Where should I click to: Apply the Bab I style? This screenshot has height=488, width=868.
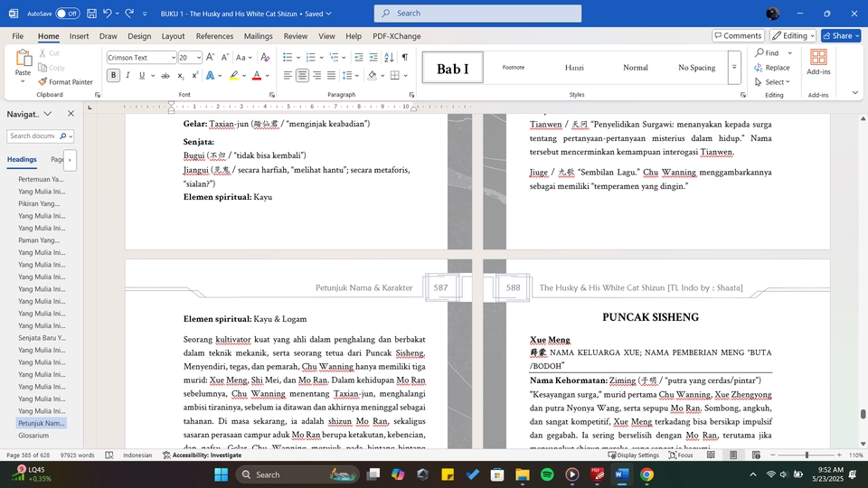[452, 68]
